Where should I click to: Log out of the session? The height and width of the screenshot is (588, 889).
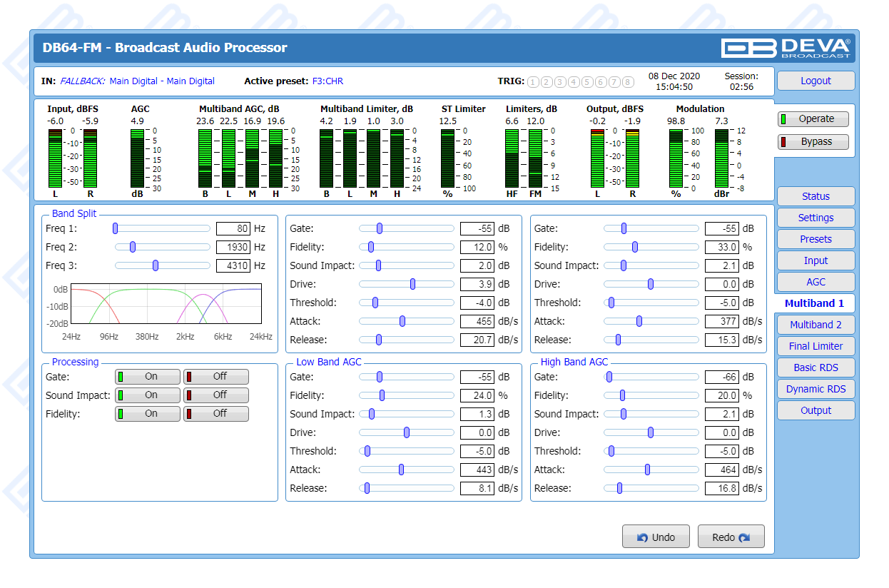pos(816,81)
